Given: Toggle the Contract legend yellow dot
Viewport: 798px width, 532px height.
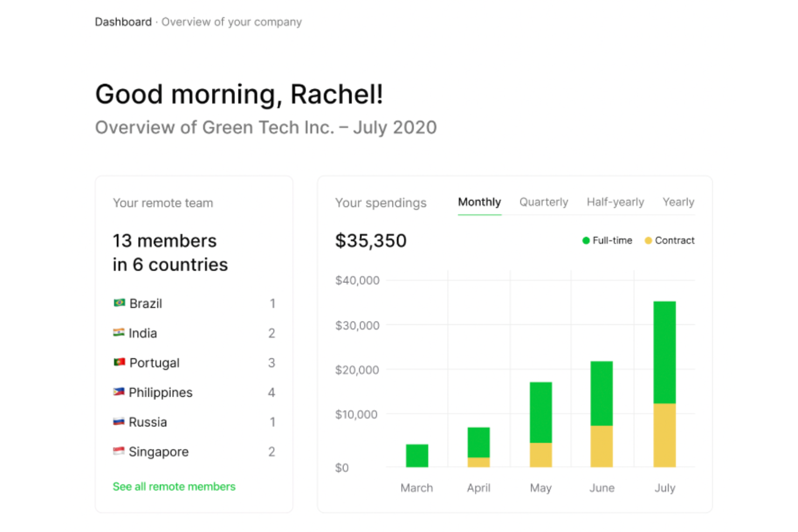Looking at the screenshot, I should (648, 240).
